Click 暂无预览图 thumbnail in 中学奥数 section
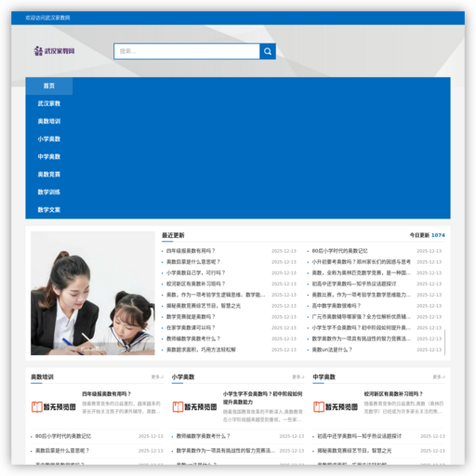The image size is (476, 476). click(x=336, y=407)
